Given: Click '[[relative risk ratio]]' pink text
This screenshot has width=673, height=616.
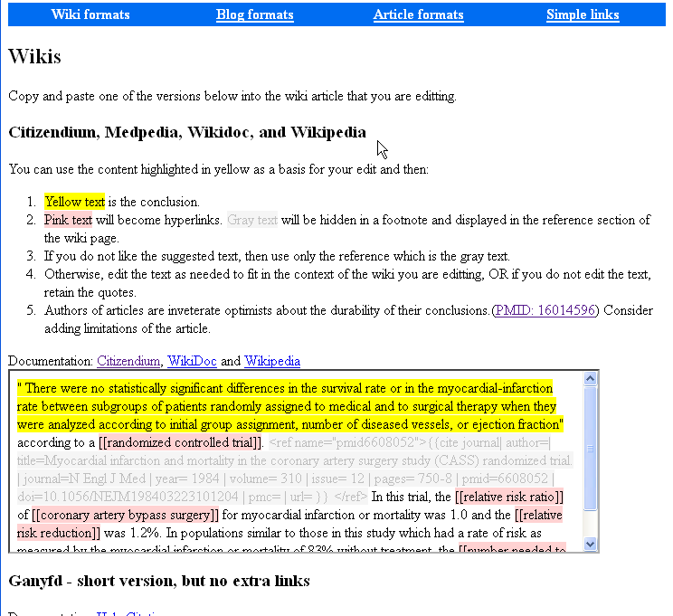Looking at the screenshot, I should (x=509, y=497).
